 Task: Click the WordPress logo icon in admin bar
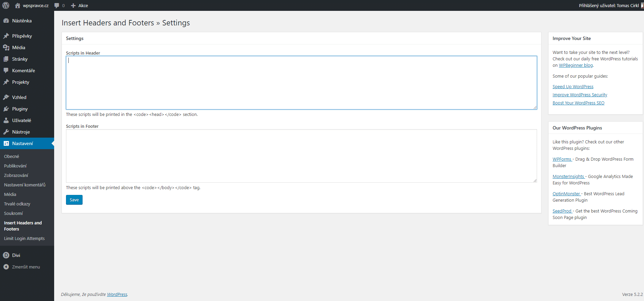click(x=6, y=5)
